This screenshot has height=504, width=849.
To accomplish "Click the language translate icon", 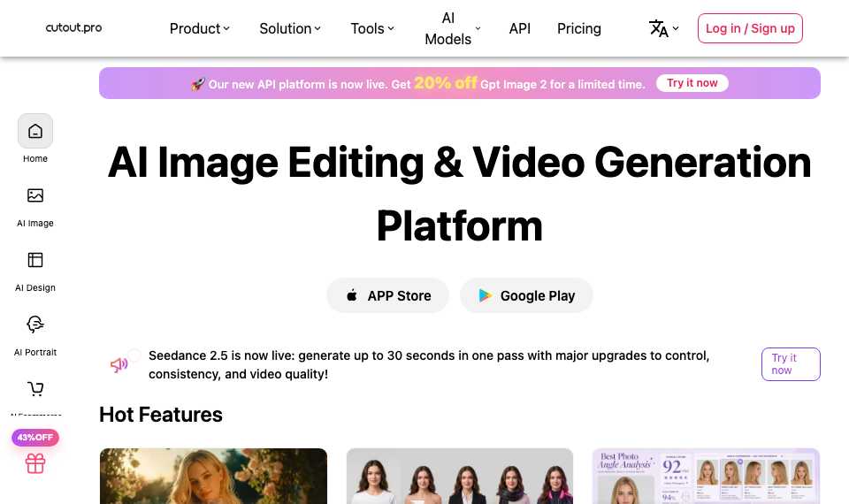I will [658, 28].
